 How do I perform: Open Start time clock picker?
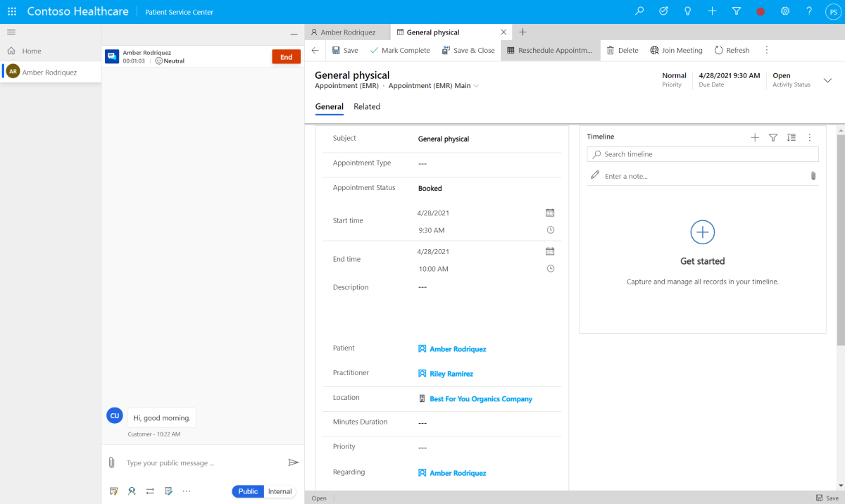pos(551,230)
